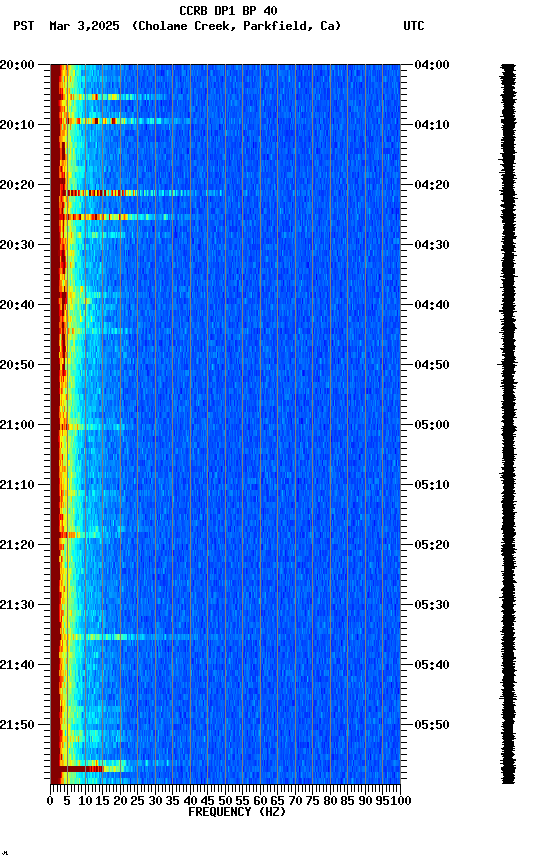Click the event band near 20:09
The height and width of the screenshot is (864, 552).
pyautogui.click(x=127, y=121)
